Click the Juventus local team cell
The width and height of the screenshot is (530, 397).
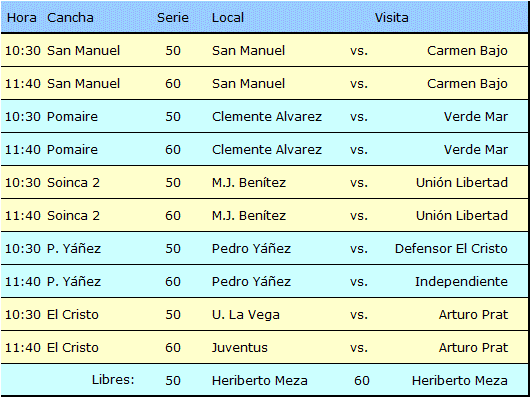click(240, 348)
